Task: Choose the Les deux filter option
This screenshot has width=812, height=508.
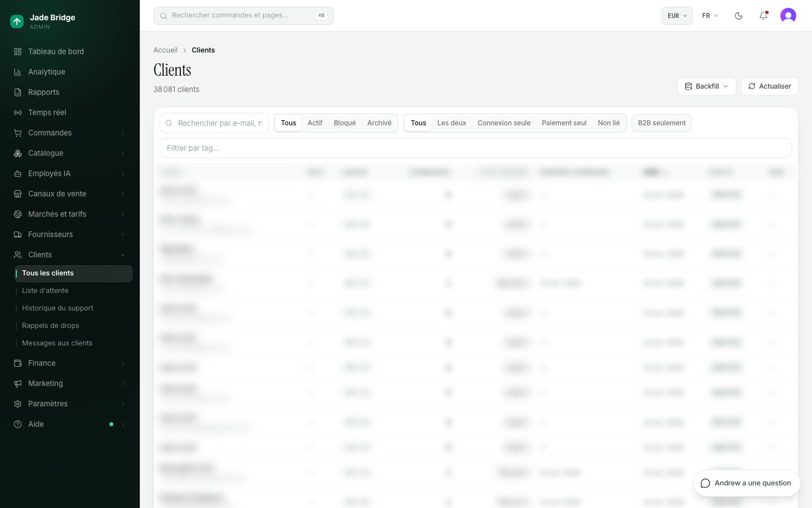Action: 452,123
